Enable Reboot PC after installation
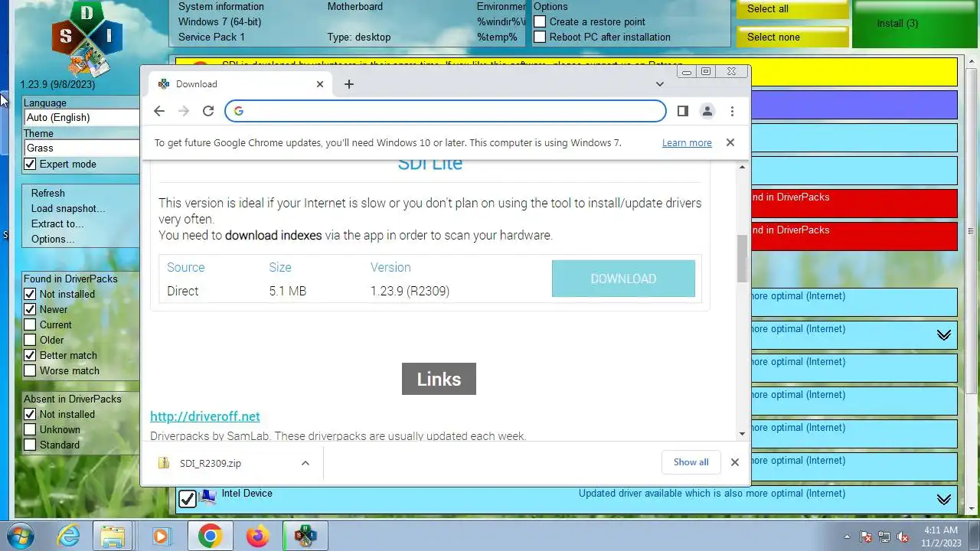The height and width of the screenshot is (551, 980). click(540, 37)
